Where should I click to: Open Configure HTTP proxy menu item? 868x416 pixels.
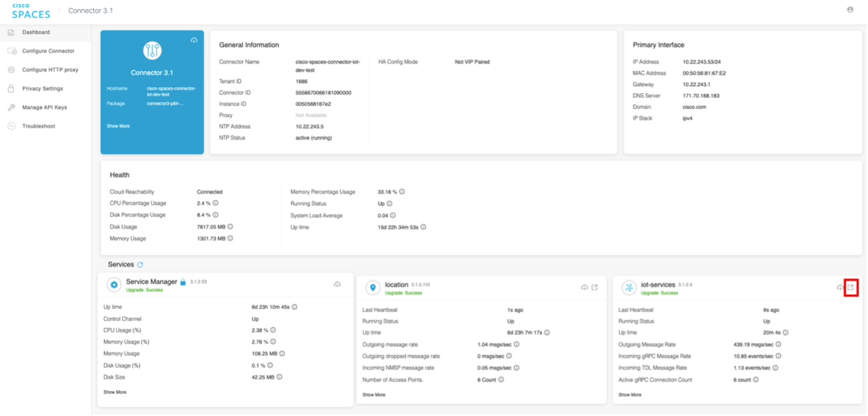coord(50,70)
